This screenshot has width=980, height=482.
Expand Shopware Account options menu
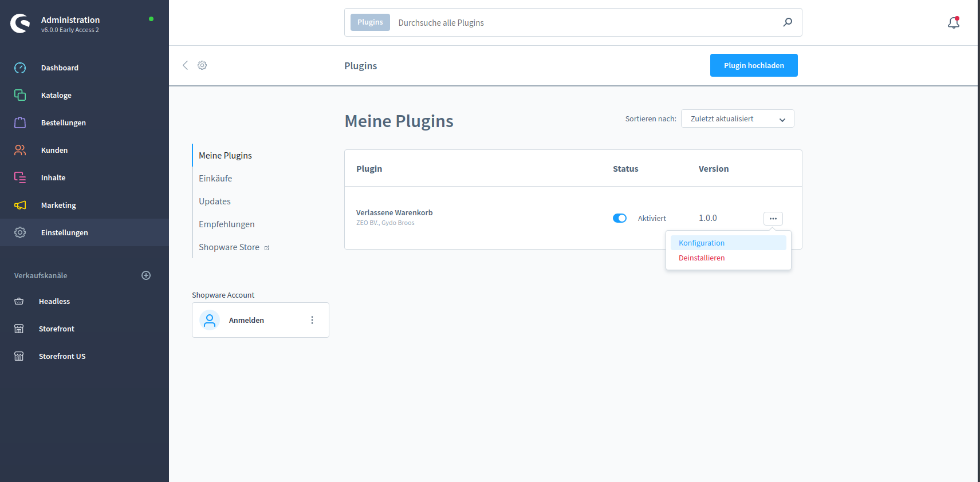point(312,320)
